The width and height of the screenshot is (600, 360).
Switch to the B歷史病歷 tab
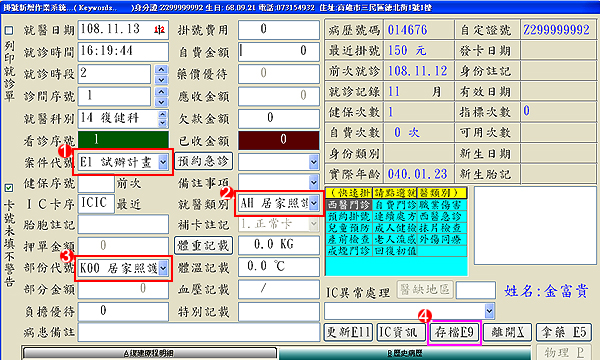point(405,353)
